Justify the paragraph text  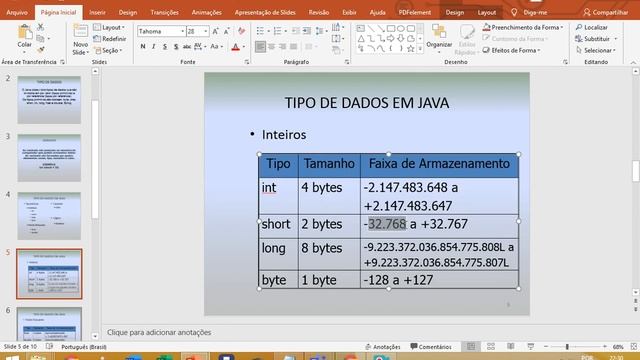pyautogui.click(x=293, y=47)
